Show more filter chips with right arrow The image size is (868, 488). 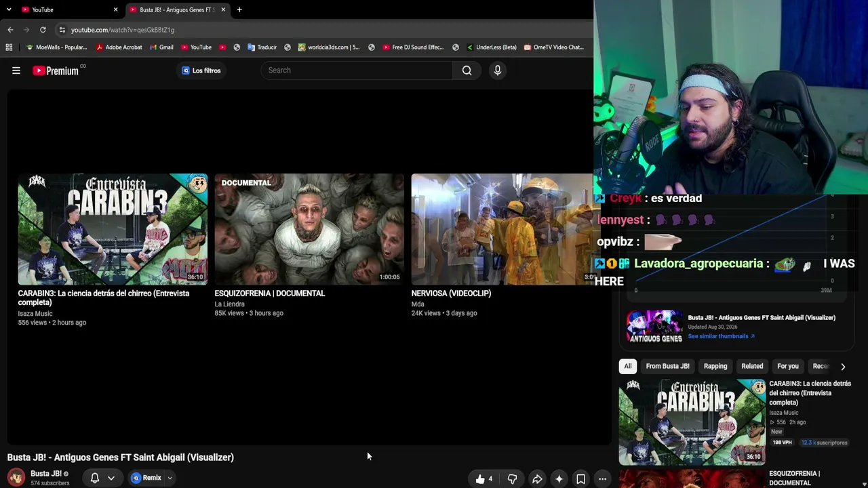coord(843,367)
